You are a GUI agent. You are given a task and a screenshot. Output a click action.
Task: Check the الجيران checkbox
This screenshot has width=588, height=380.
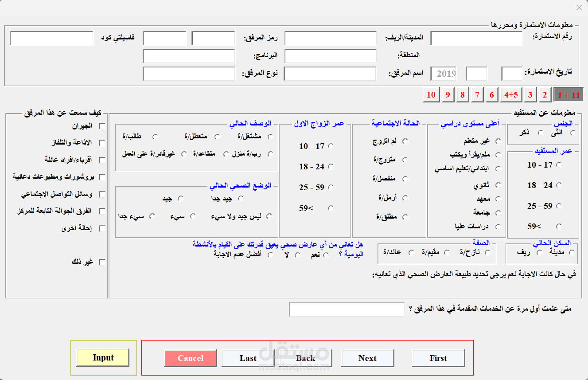(x=102, y=126)
